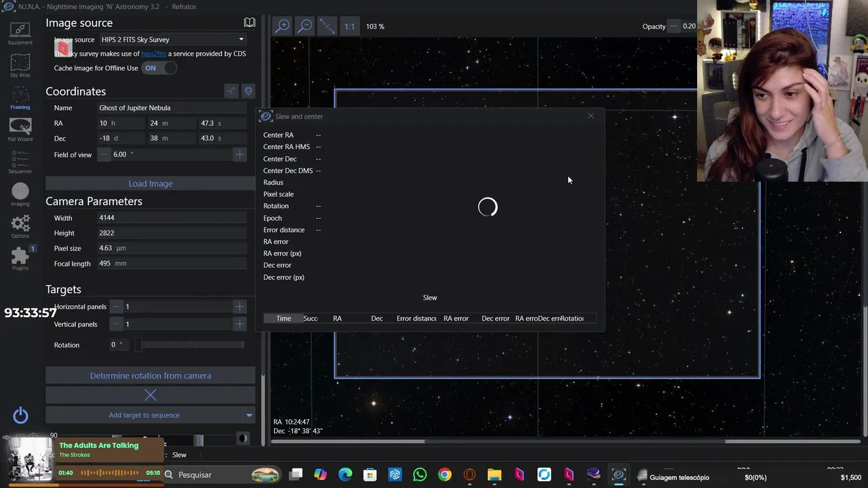Edit the camera Width field
This screenshot has height=488, width=868.
coord(172,218)
